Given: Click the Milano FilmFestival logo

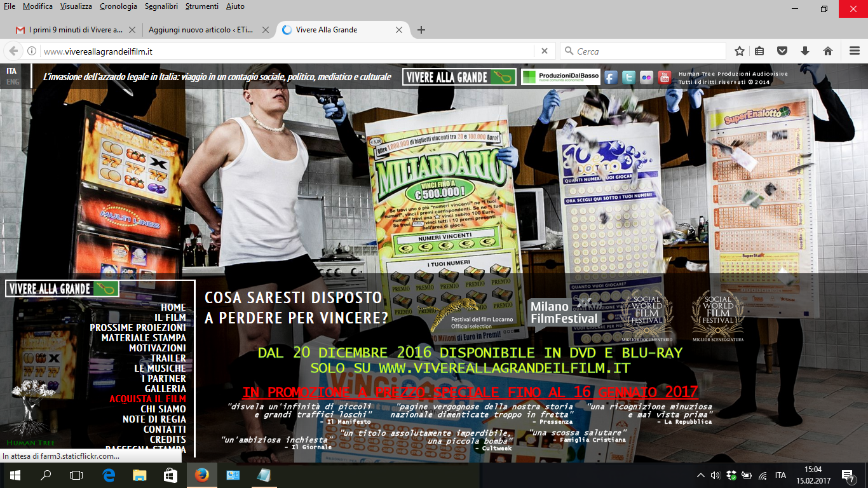Looking at the screenshot, I should pos(564,313).
